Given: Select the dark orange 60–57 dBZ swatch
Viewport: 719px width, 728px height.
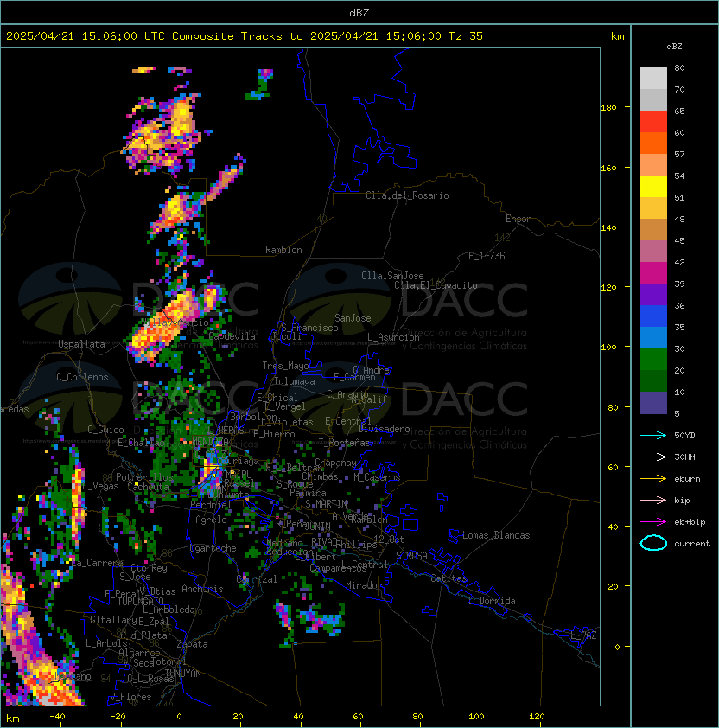Looking at the screenshot, I should 653,143.
